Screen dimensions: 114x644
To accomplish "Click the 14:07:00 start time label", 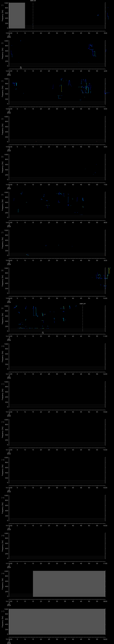I will [9, 223].
